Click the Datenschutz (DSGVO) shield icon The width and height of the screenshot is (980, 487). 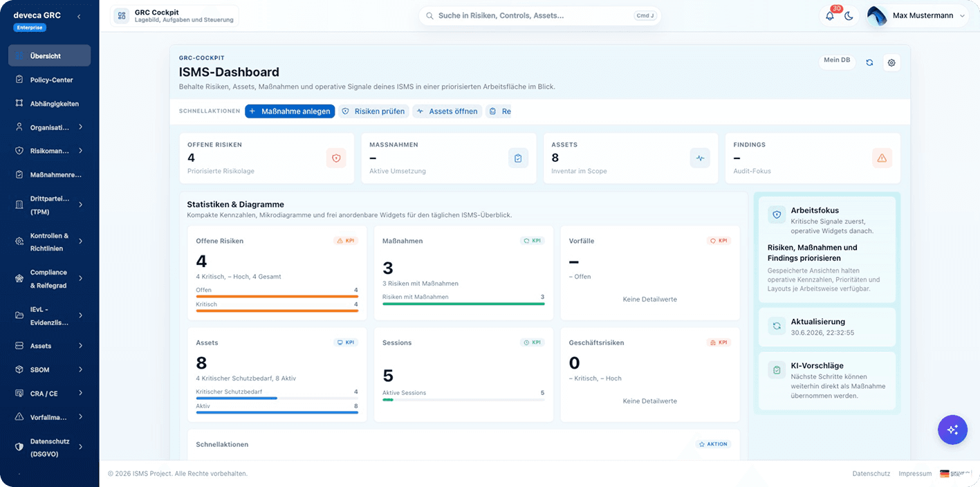pos(19,447)
